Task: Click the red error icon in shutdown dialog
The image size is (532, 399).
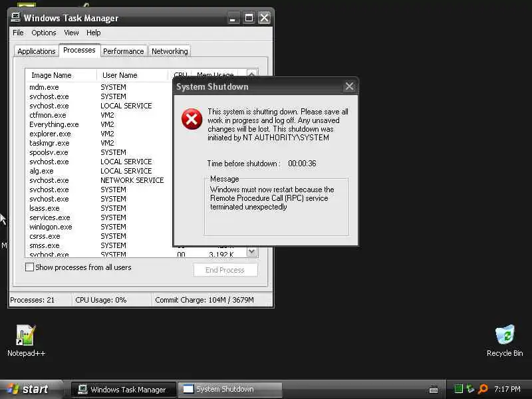Action: coord(192,119)
